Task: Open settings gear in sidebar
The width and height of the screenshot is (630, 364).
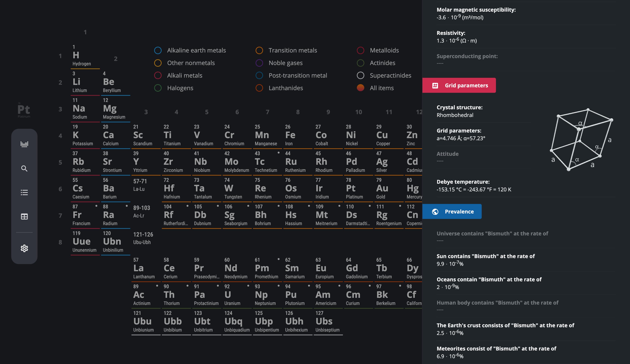Action: click(24, 248)
